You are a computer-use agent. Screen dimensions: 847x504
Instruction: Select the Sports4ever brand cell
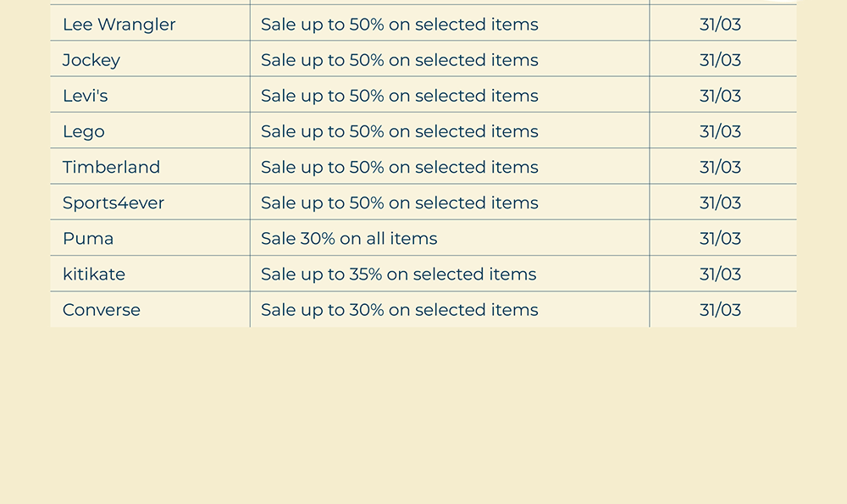point(113,202)
